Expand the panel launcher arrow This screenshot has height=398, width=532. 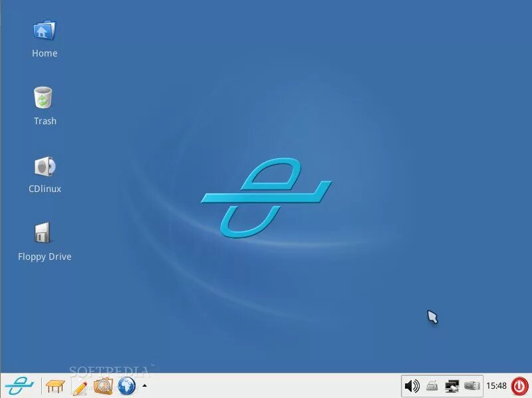click(x=144, y=385)
